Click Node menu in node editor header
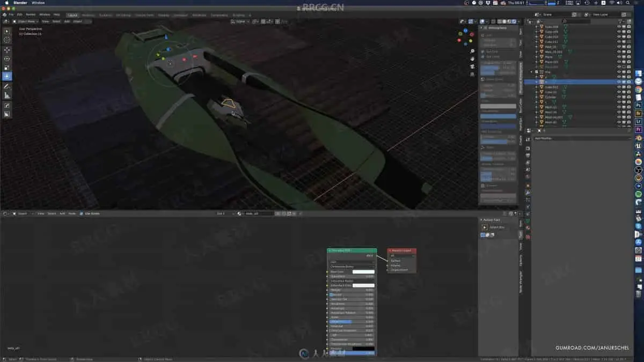 72,213
